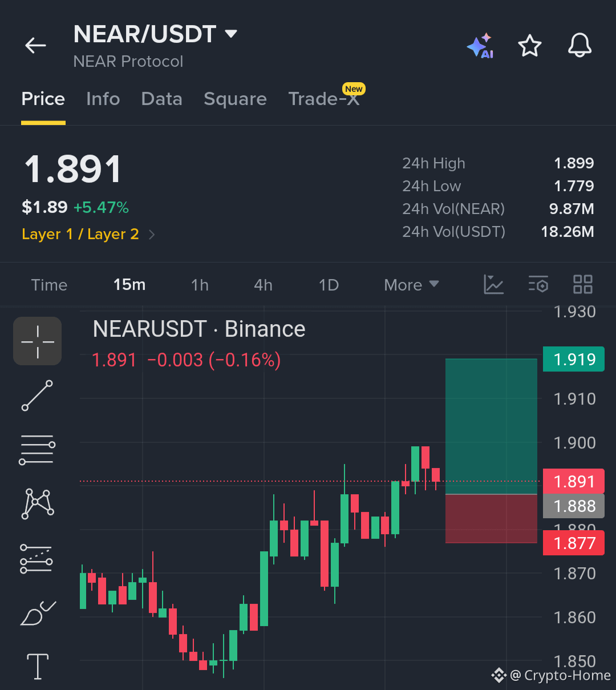Select the 1D timeframe

click(329, 285)
